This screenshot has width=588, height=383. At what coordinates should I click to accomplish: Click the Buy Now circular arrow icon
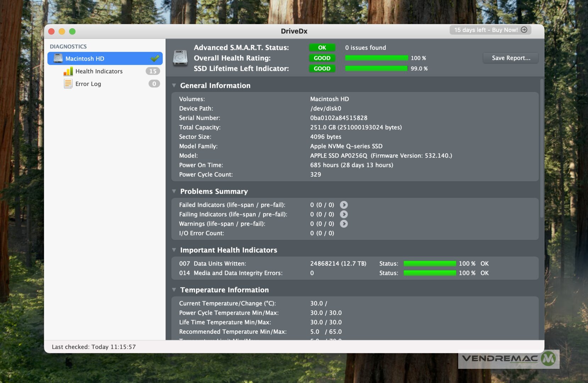(x=524, y=30)
